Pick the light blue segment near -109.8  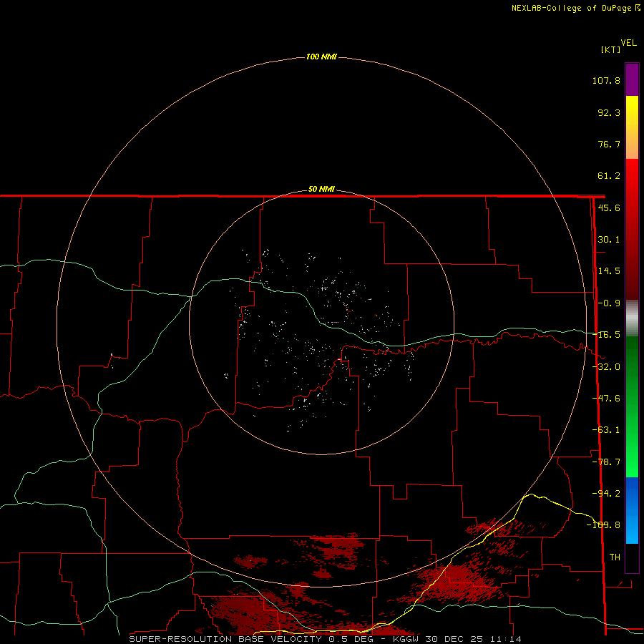pyautogui.click(x=632, y=530)
